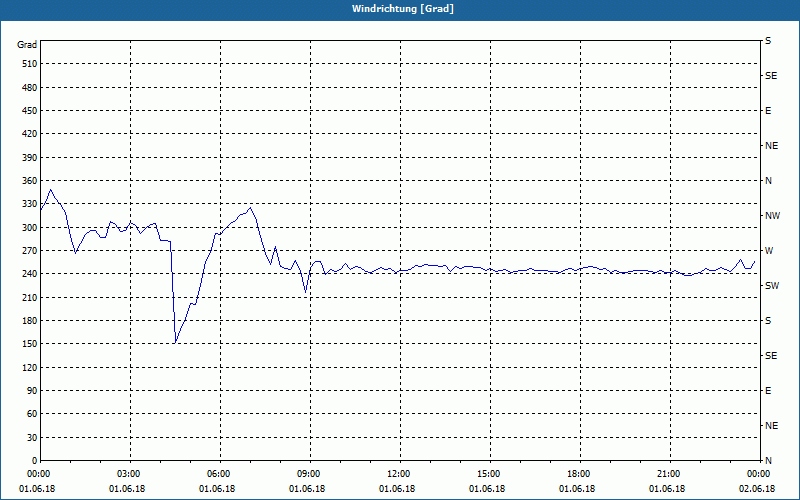Select the NE compass label level with 390

771,146
